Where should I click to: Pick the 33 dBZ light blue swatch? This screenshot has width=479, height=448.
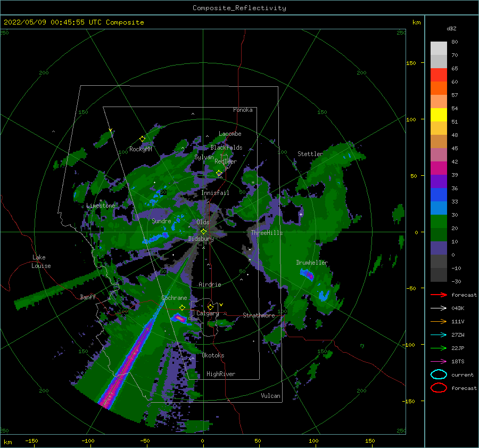439,208
